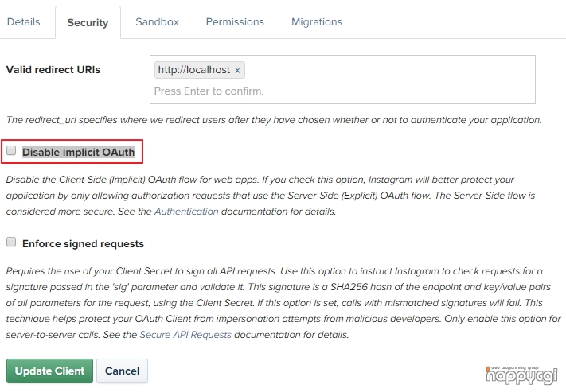Click the redirect_uri description sentence
This screenshot has height=392, width=566.
pyautogui.click(x=274, y=120)
